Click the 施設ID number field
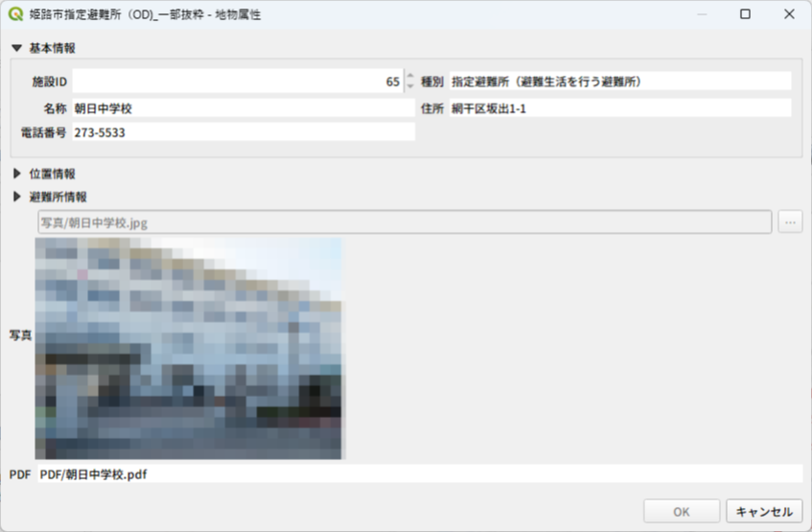The image size is (812, 532). click(237, 81)
